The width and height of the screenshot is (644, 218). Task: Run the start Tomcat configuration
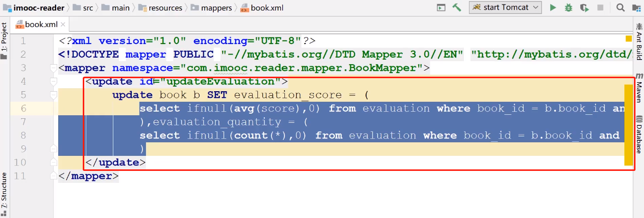click(553, 8)
